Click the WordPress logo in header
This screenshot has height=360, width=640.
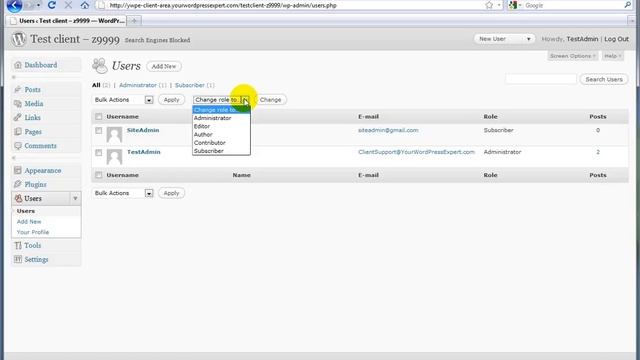pos(19,39)
